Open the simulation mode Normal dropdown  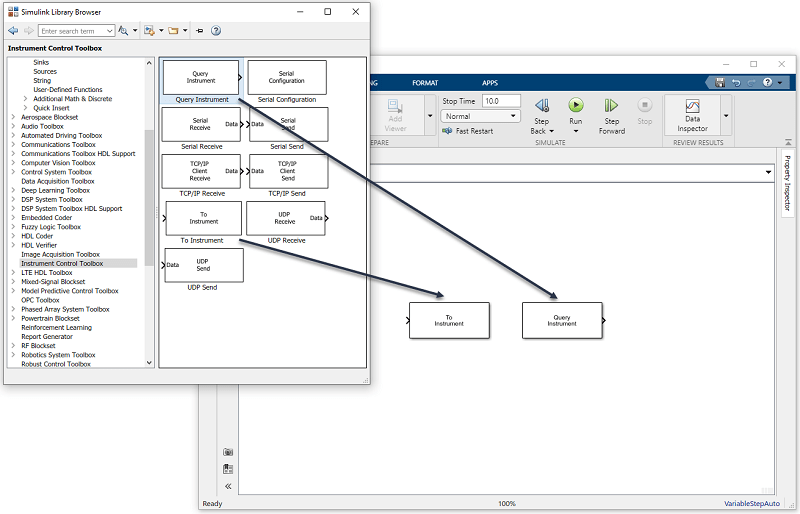(x=480, y=116)
